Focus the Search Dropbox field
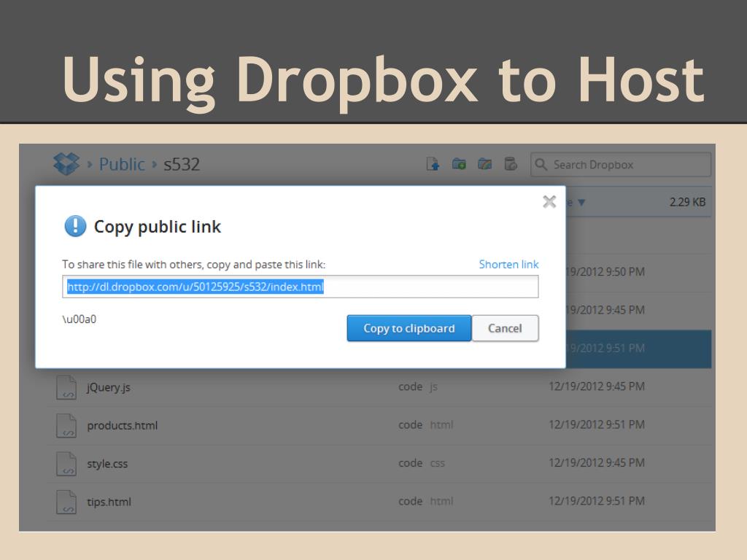 click(621, 165)
